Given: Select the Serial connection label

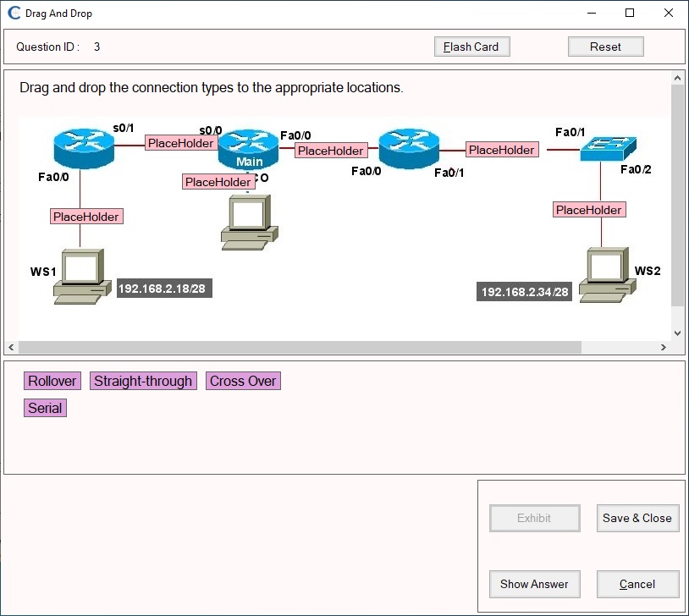Looking at the screenshot, I should pyautogui.click(x=44, y=408).
